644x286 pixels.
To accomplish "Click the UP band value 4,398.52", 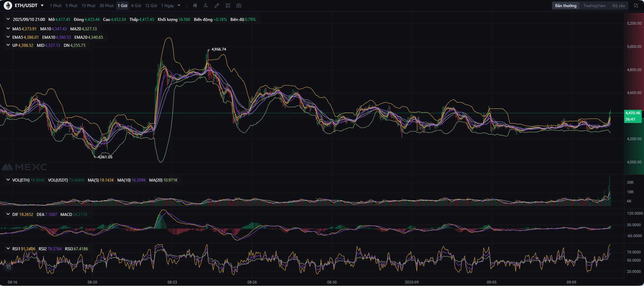I will point(26,45).
